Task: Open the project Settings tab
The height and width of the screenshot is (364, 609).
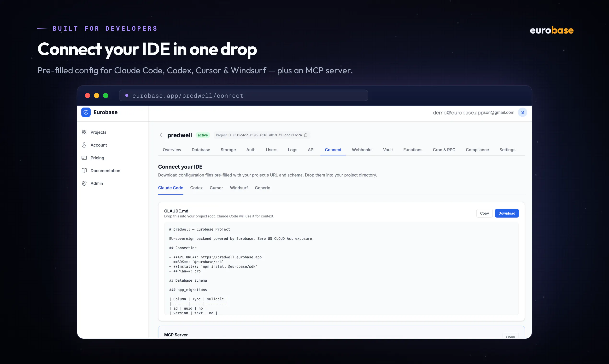Action: 507,150
